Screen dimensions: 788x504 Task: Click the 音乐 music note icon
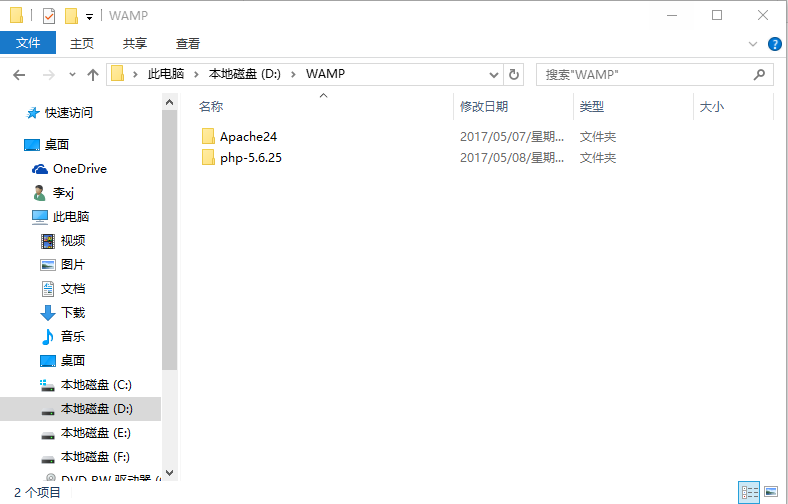(47, 337)
